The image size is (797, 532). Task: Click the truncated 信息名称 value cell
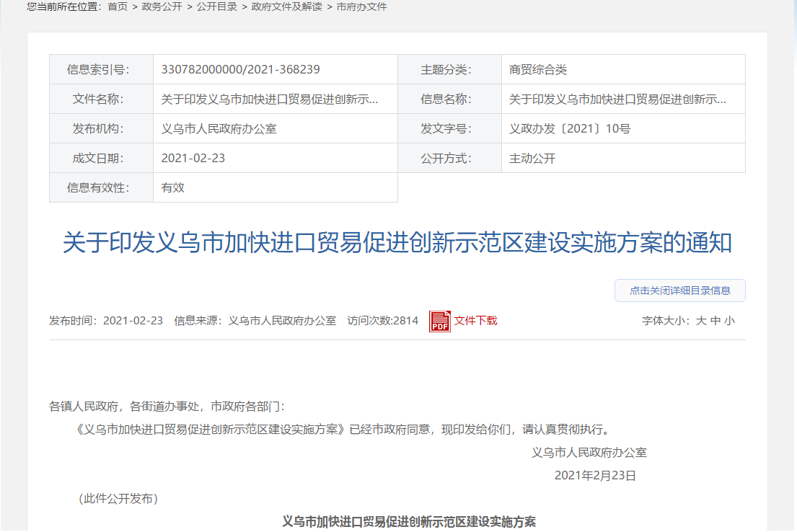pyautogui.click(x=617, y=99)
